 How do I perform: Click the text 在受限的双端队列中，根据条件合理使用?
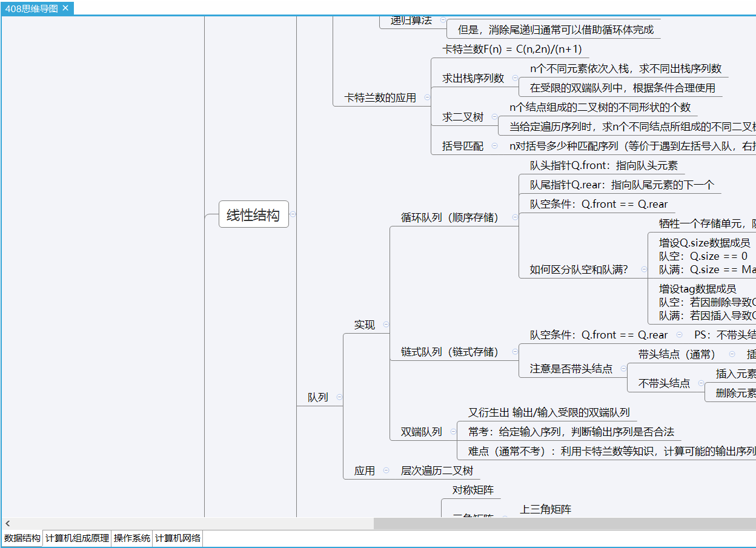click(x=623, y=88)
